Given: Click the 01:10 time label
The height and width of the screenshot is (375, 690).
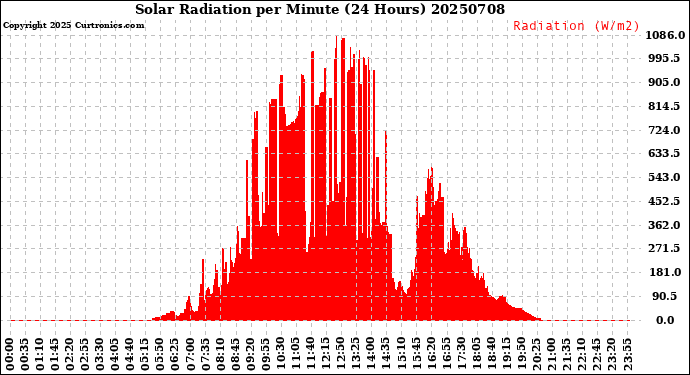Looking at the screenshot, I should coord(40,355).
